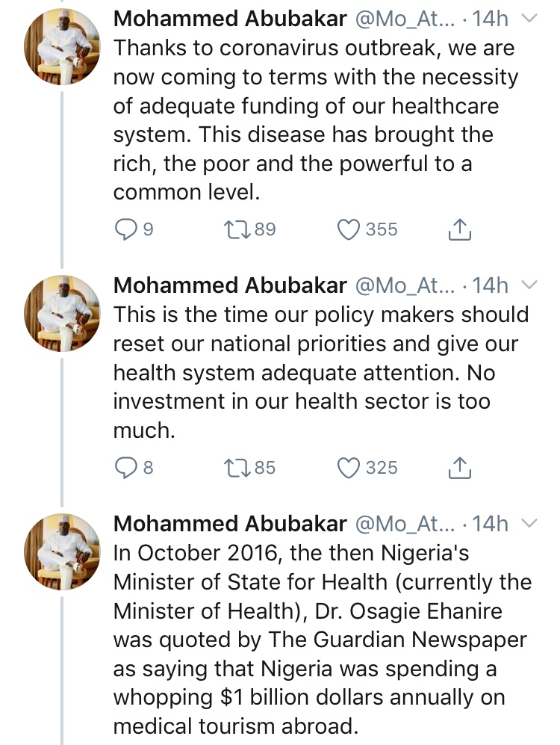Retweet the tweet with 85 retweets

coord(238,468)
